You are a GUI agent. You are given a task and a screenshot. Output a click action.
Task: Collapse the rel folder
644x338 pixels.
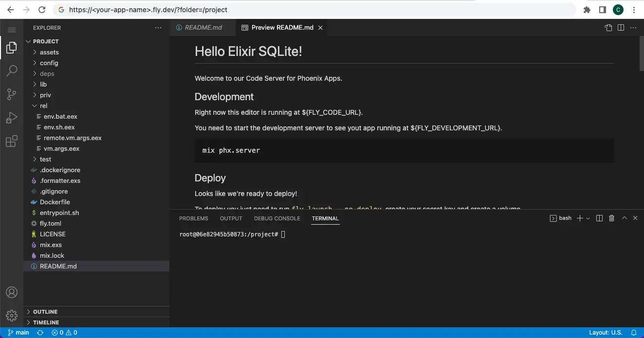tap(43, 106)
